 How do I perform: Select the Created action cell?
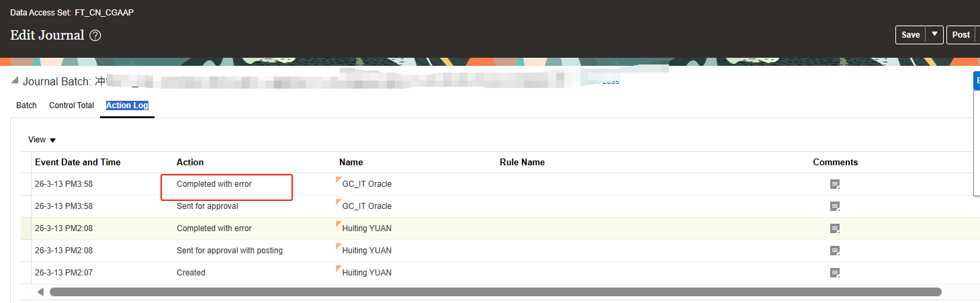point(191,273)
